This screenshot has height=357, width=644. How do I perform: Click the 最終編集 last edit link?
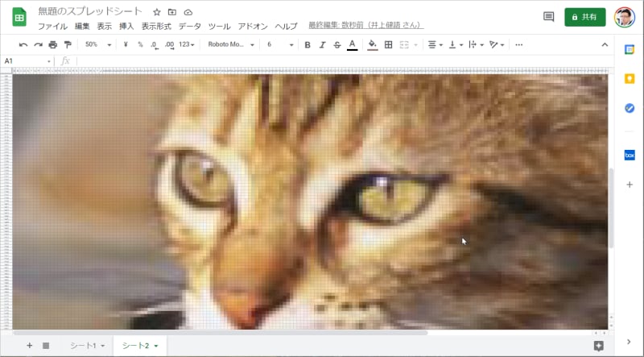366,26
